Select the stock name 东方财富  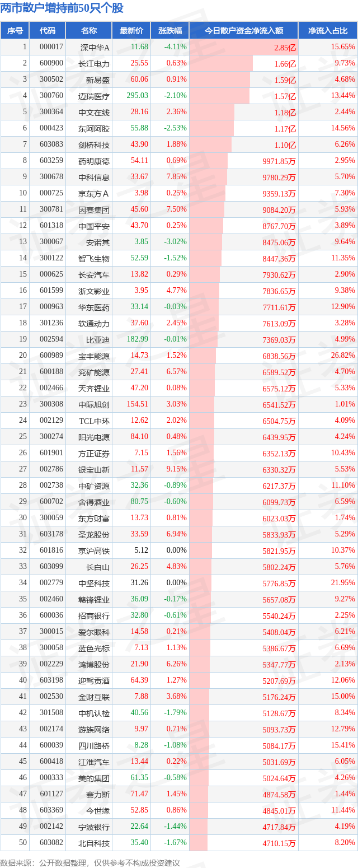95,518
